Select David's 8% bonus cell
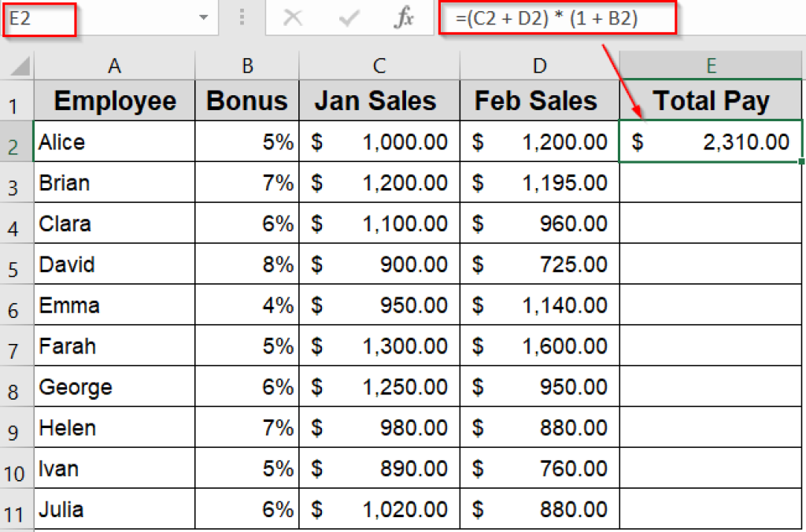 pos(246,264)
